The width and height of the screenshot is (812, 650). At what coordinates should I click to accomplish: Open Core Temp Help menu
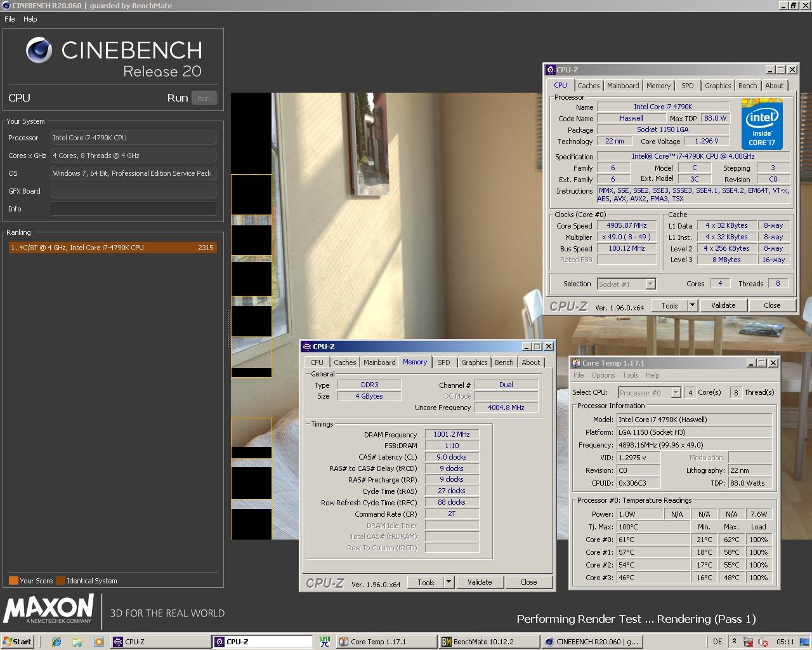click(653, 375)
